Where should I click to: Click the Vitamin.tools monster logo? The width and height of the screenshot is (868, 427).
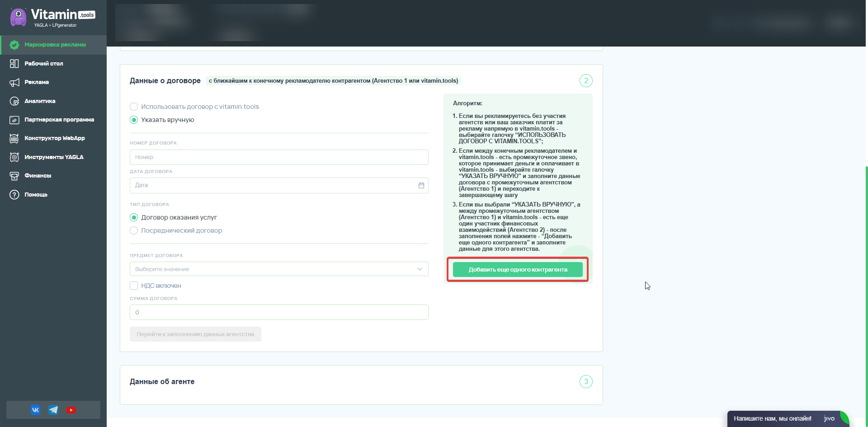(x=18, y=17)
